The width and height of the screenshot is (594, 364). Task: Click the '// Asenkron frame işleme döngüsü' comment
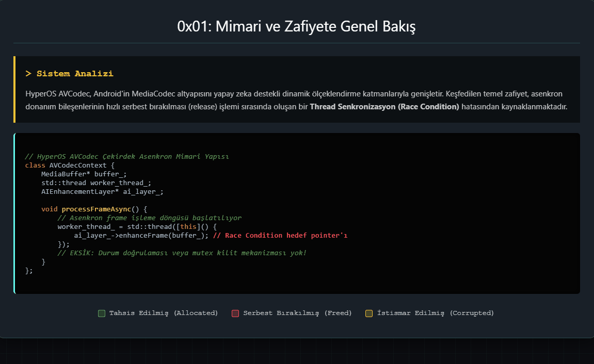coord(149,218)
